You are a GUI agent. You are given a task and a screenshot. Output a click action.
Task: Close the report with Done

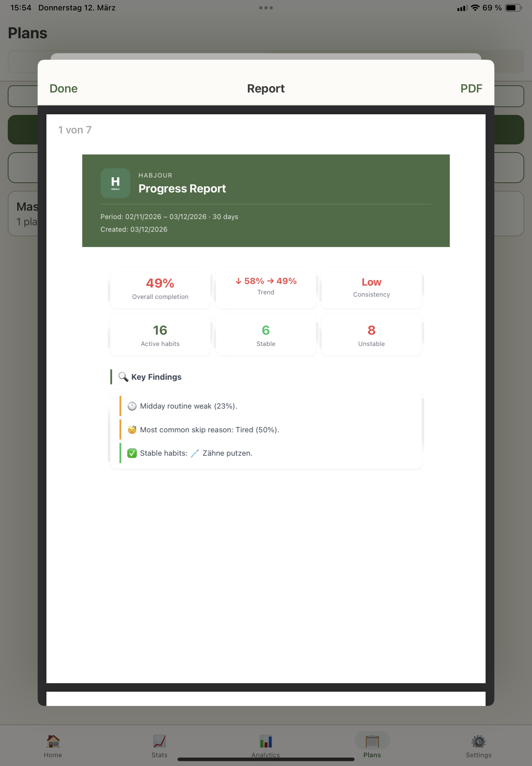coord(63,88)
